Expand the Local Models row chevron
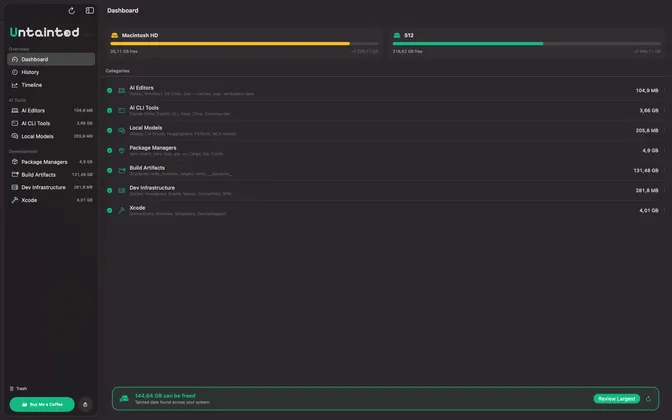Screen dimensions: 672x420 click(x=665, y=130)
